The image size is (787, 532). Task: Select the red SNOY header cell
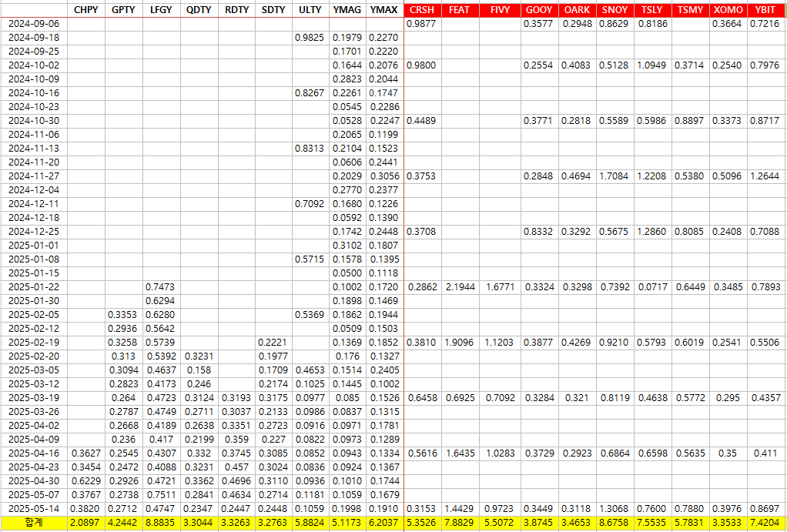coord(615,10)
